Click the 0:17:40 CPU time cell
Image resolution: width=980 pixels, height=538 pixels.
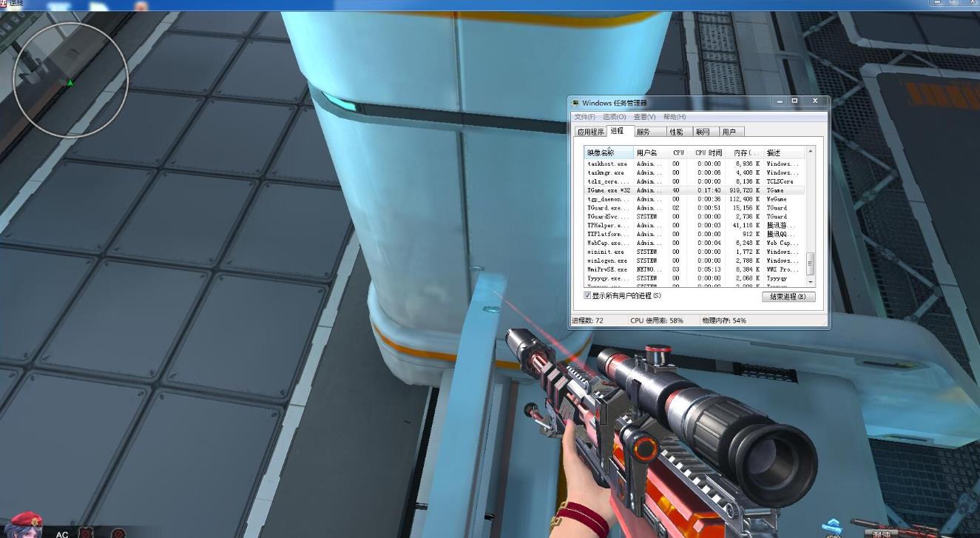click(x=709, y=190)
